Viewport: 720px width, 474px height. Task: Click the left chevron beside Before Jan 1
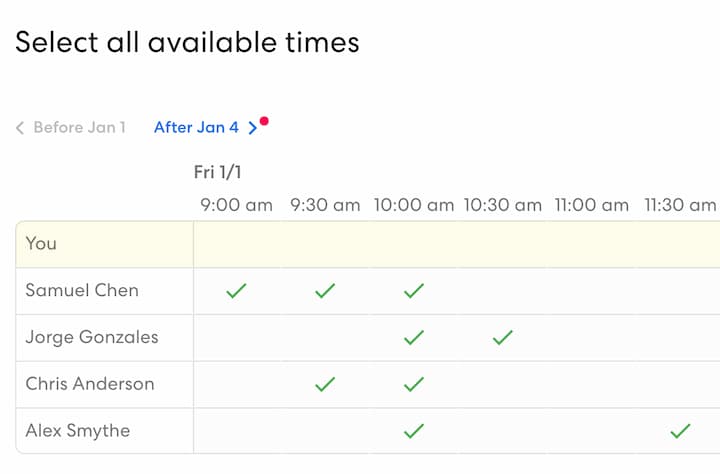(20, 128)
